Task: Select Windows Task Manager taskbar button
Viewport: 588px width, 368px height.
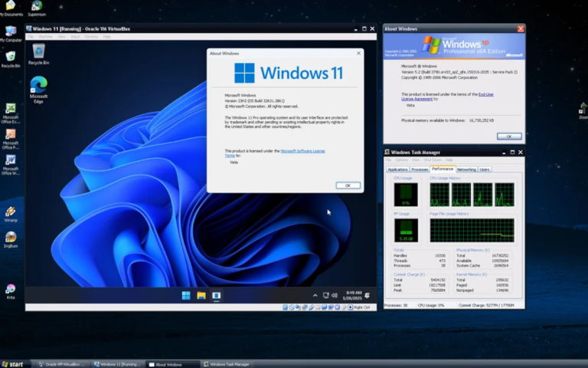Action: [x=227, y=364]
